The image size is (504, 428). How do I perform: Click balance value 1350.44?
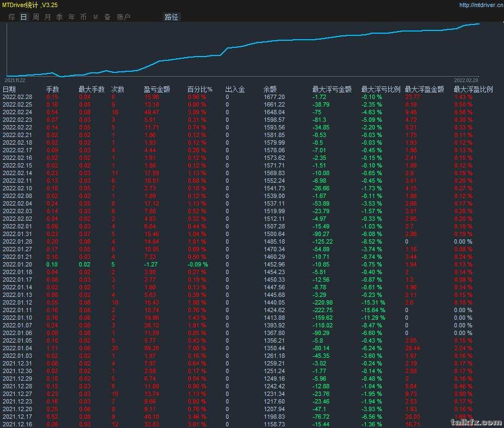tap(274, 348)
